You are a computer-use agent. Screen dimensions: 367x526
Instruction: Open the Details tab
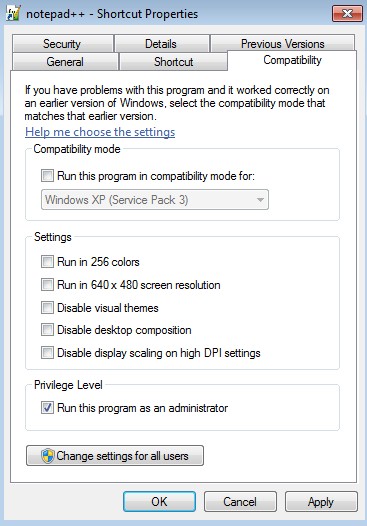[161, 44]
